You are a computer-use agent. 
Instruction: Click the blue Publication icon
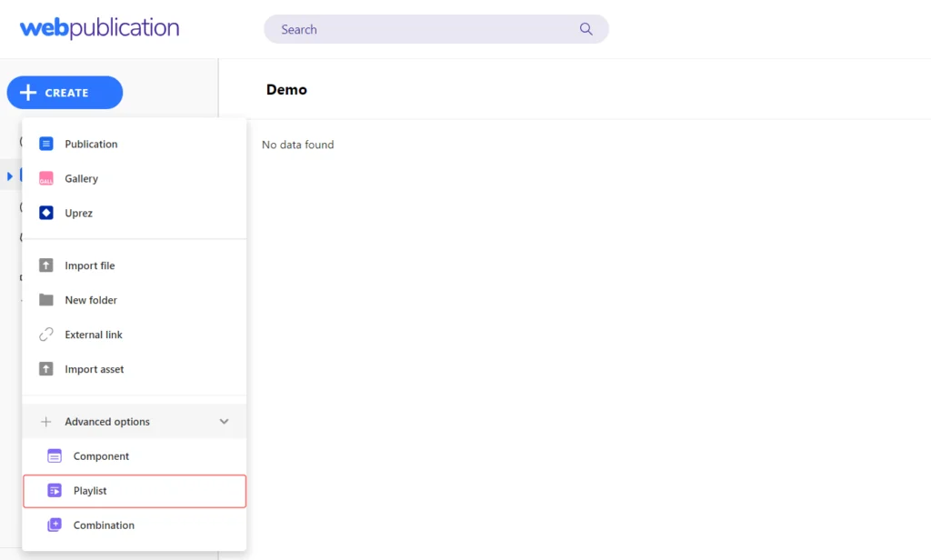45,144
